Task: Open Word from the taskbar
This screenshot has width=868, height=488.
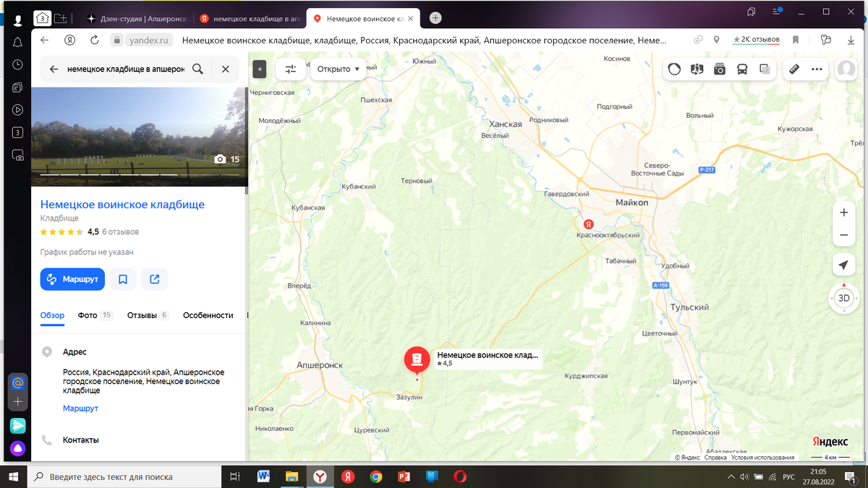Action: tap(263, 476)
